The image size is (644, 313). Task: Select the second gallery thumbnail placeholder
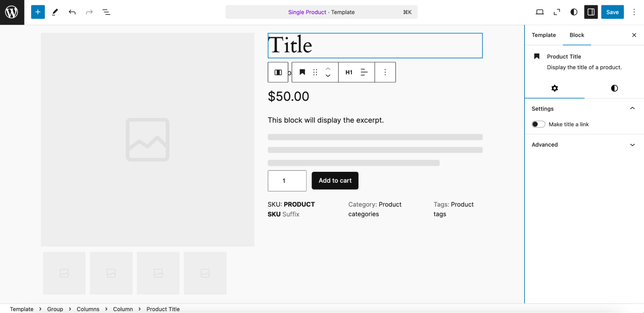111,273
